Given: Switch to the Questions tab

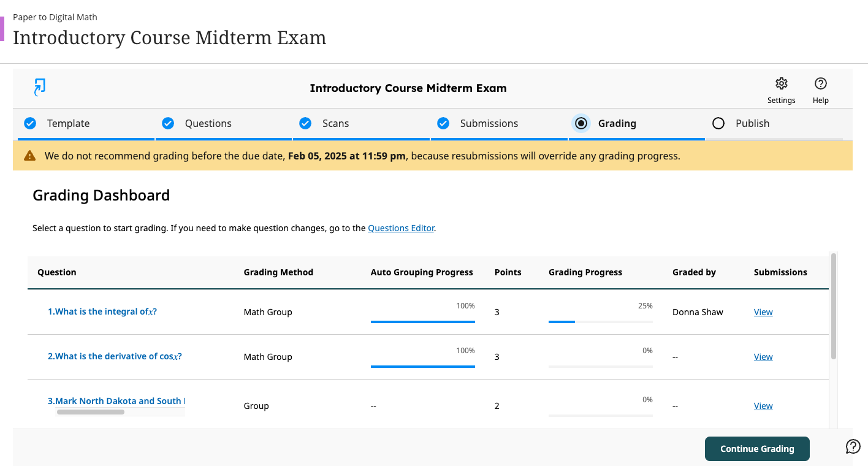Looking at the screenshot, I should (208, 123).
